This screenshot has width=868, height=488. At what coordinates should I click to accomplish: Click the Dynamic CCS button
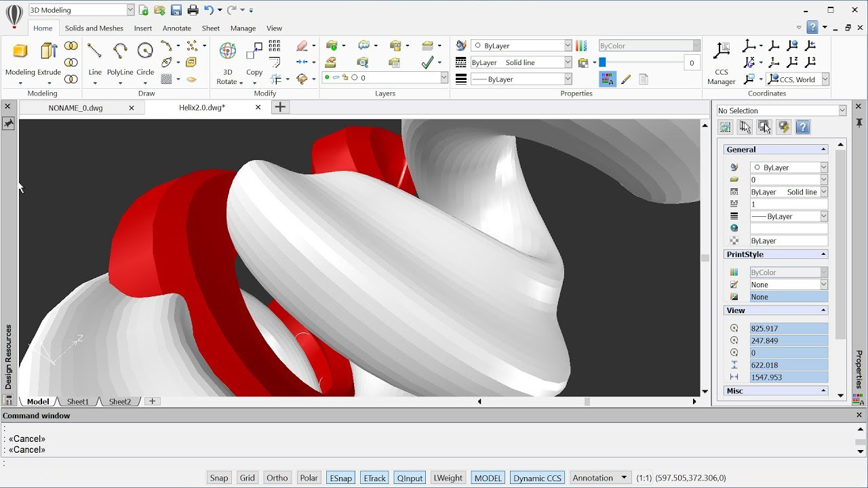537,477
